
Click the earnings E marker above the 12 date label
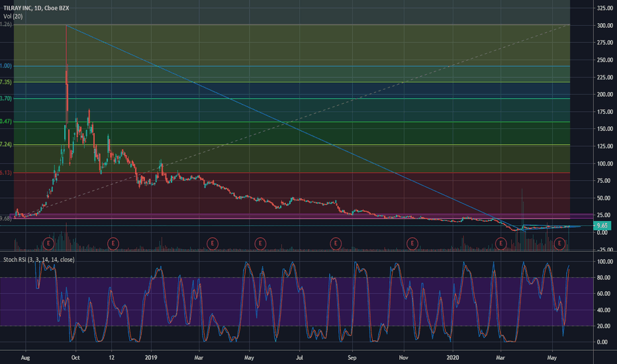pyautogui.click(x=113, y=244)
